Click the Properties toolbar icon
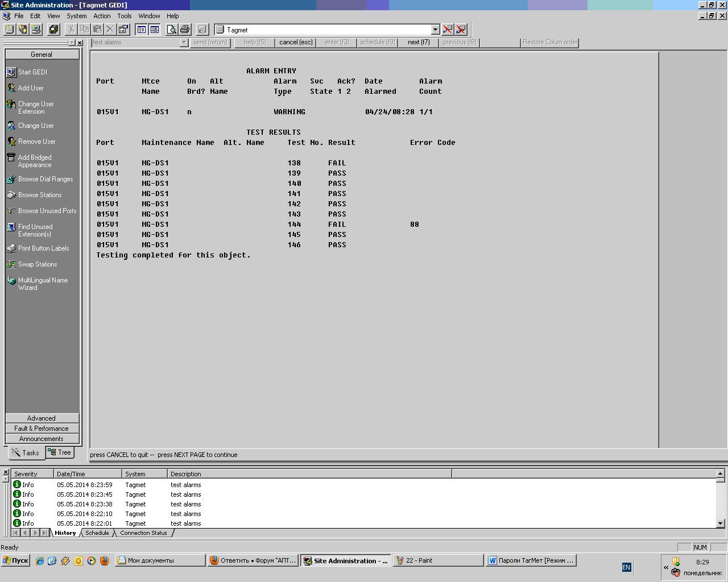Image resolution: width=728 pixels, height=582 pixels. pos(123,29)
